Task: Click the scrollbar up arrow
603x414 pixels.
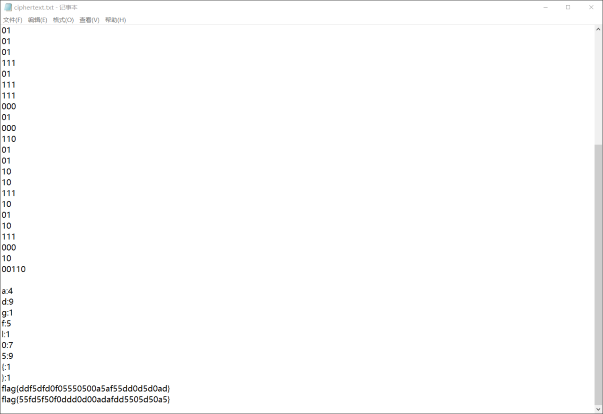Action: pyautogui.click(x=598, y=29)
